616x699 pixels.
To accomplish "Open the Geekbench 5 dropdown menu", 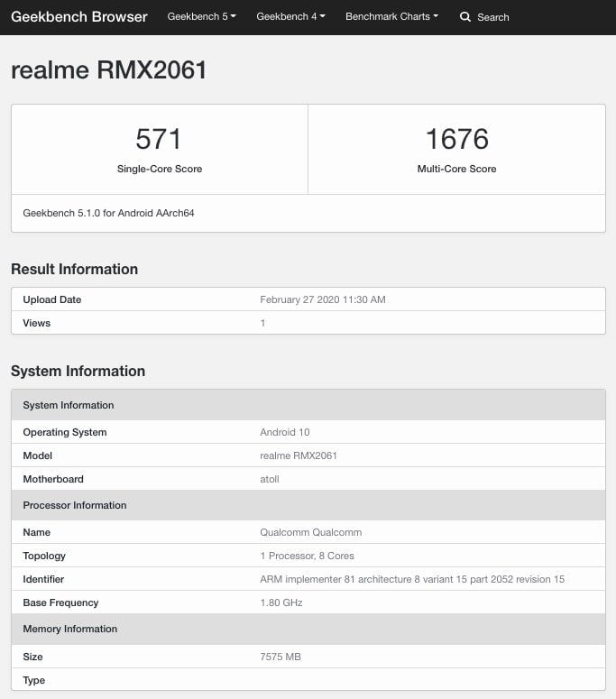I will click(201, 17).
